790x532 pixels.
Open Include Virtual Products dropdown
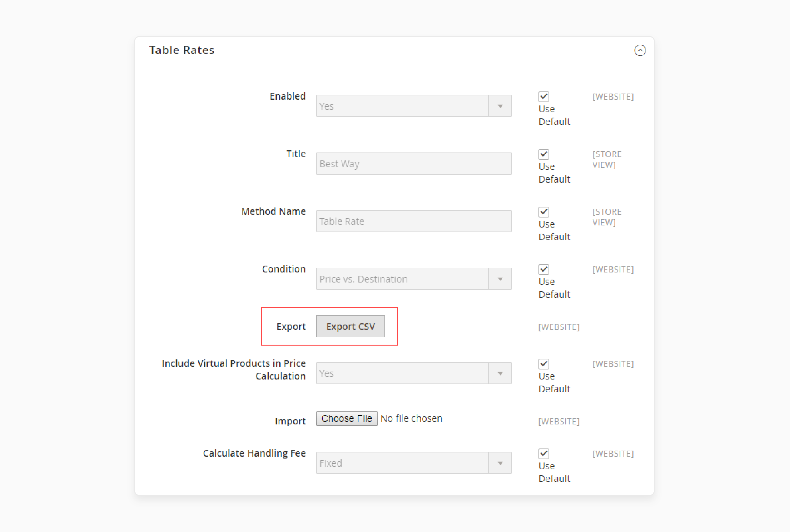(413, 373)
